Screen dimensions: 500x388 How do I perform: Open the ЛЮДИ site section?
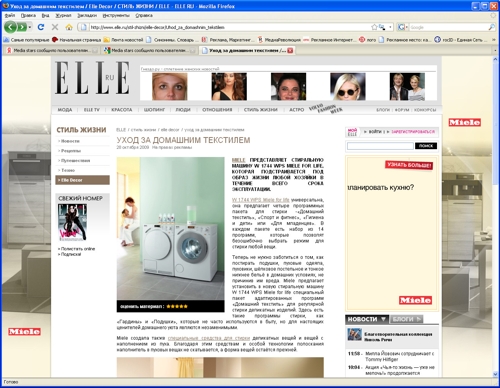coord(183,110)
